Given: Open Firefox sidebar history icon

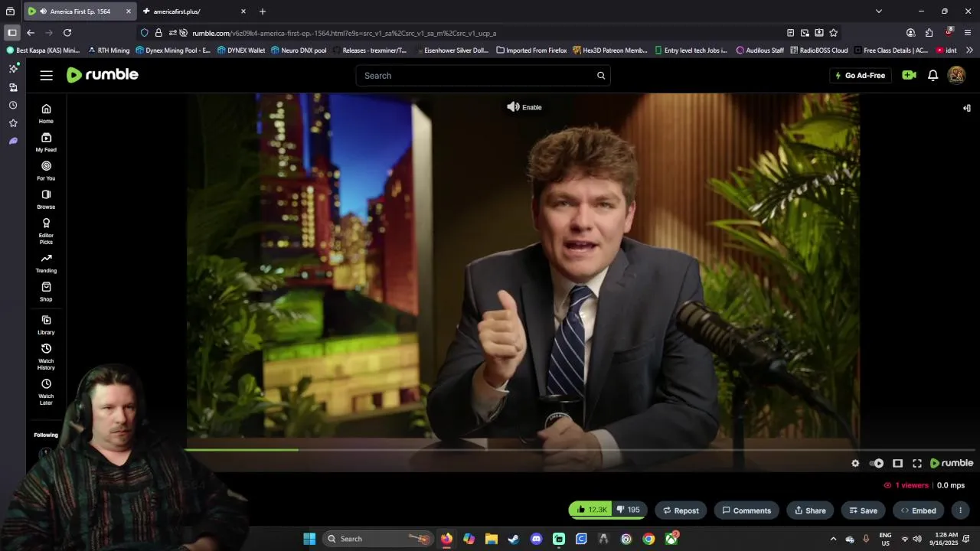Looking at the screenshot, I should (13, 105).
